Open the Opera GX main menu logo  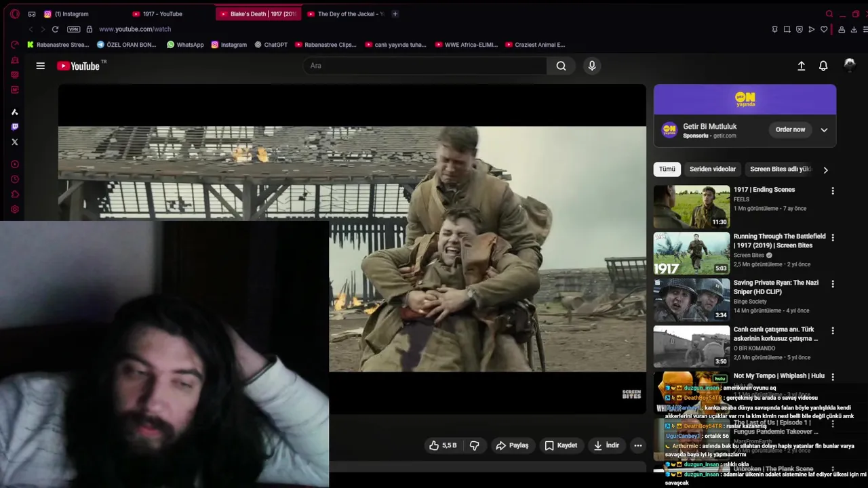(x=15, y=14)
